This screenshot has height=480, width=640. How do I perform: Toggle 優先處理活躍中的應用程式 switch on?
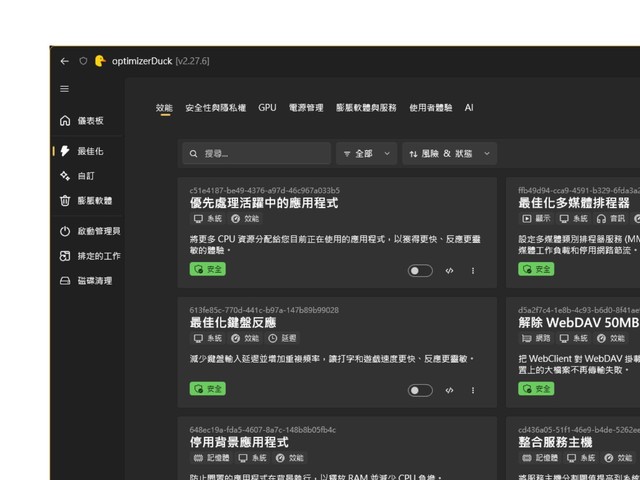click(x=420, y=271)
